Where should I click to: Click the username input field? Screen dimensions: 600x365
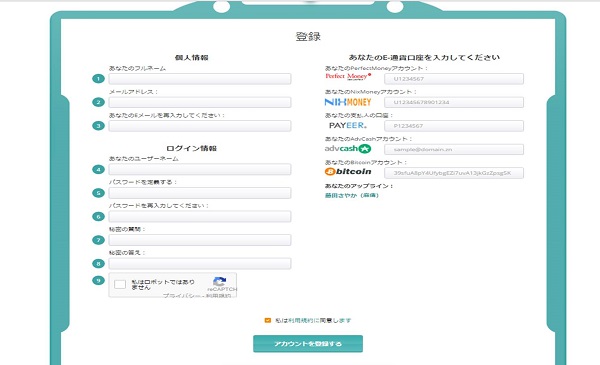click(x=200, y=169)
